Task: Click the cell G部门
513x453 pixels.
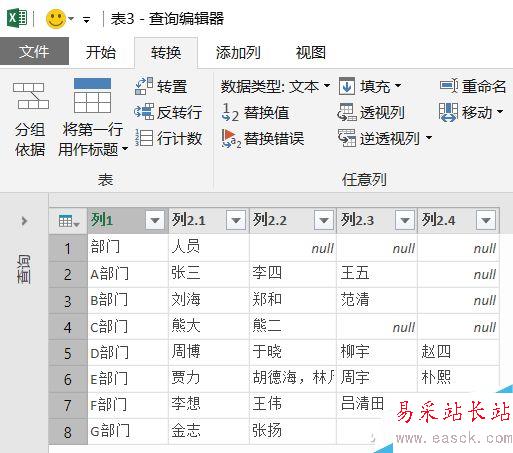Action: (128, 431)
